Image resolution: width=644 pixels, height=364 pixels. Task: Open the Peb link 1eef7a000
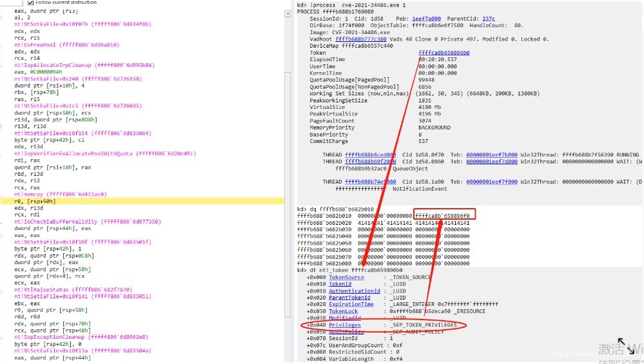coord(426,19)
